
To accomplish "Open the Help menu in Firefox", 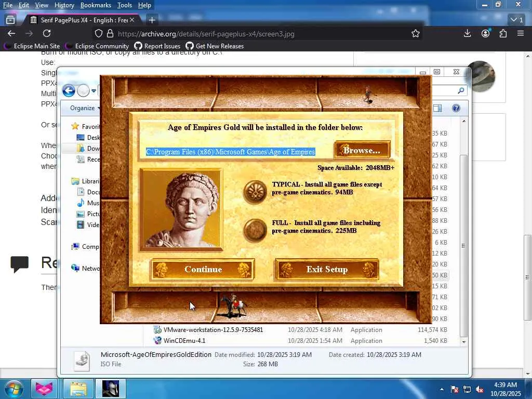I will point(144,5).
